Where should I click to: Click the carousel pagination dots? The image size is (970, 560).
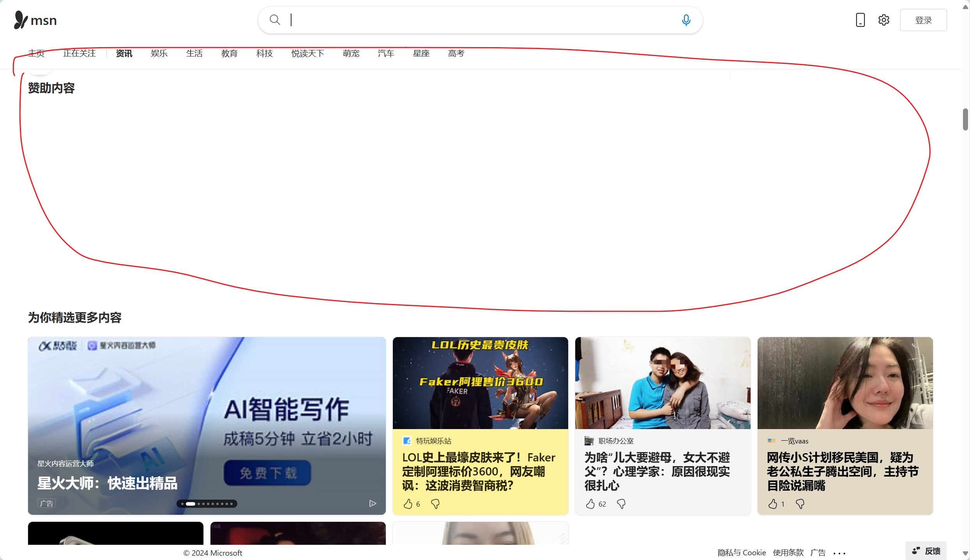207,503
